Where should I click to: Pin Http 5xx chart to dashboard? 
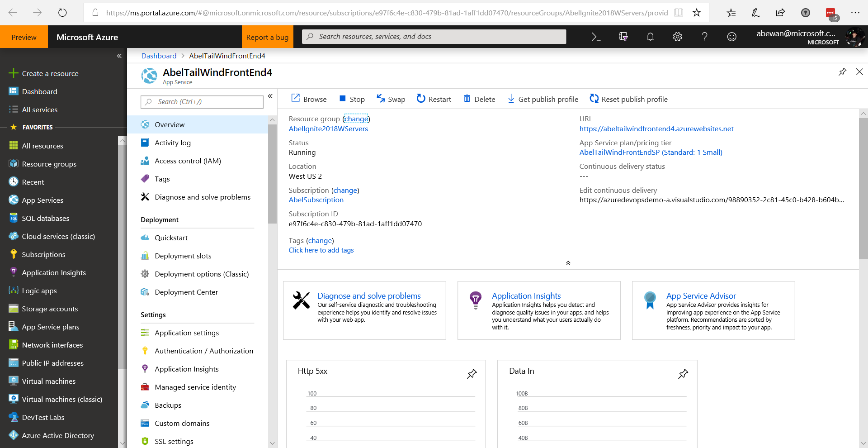[x=472, y=374]
